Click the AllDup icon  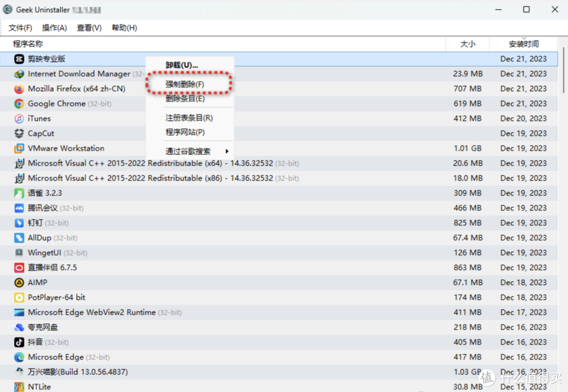click(x=19, y=238)
